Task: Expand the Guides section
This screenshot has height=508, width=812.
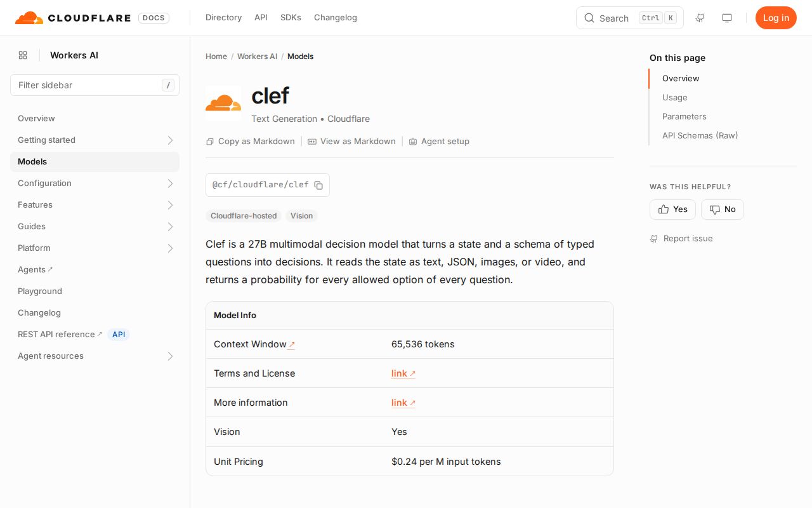Action: pyautogui.click(x=170, y=227)
